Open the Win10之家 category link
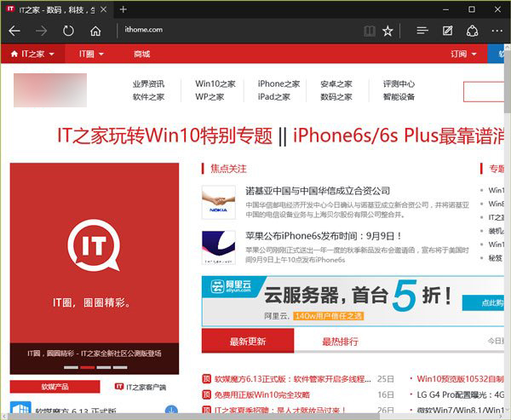Screen dimensions: 511x420 pos(215,84)
